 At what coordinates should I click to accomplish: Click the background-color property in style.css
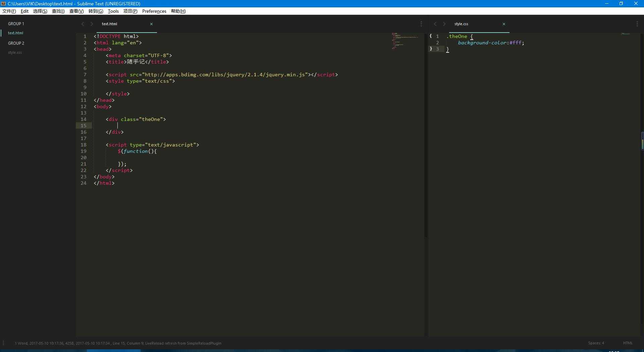483,43
